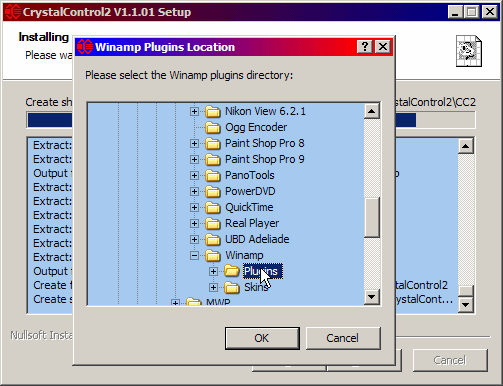
Task: Click the folder tree scroll-down arrow
Action: click(372, 296)
